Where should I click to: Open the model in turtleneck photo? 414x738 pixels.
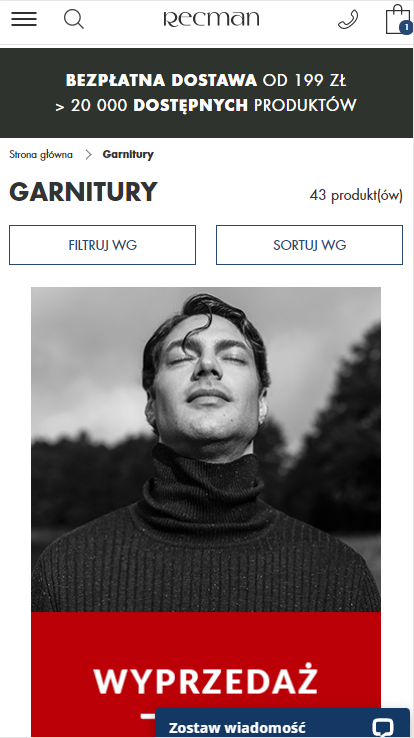coord(206,449)
